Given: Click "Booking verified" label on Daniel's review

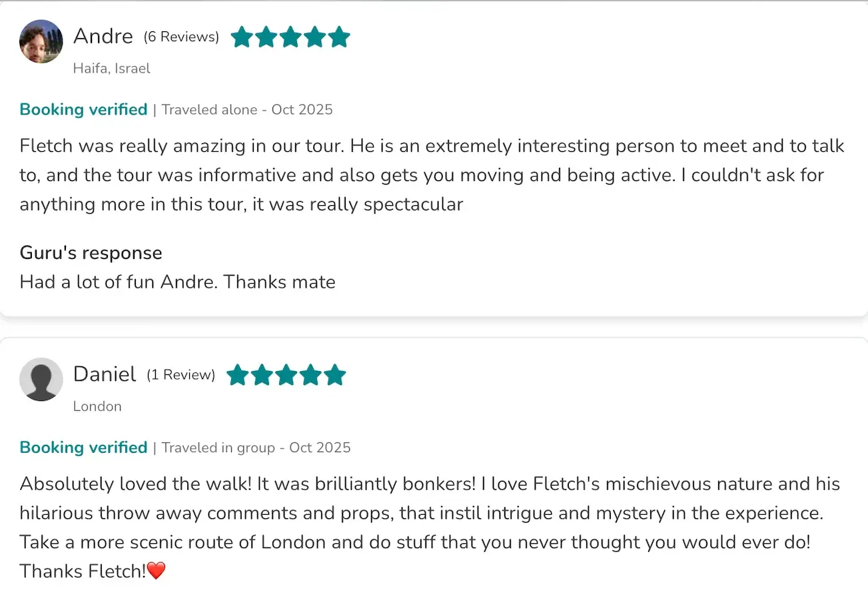Looking at the screenshot, I should (83, 448).
